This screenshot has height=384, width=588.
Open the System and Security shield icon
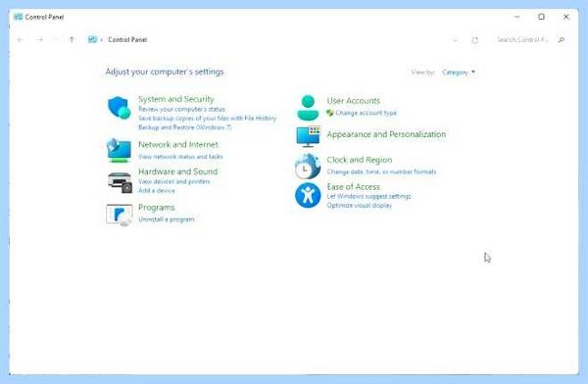[119, 108]
